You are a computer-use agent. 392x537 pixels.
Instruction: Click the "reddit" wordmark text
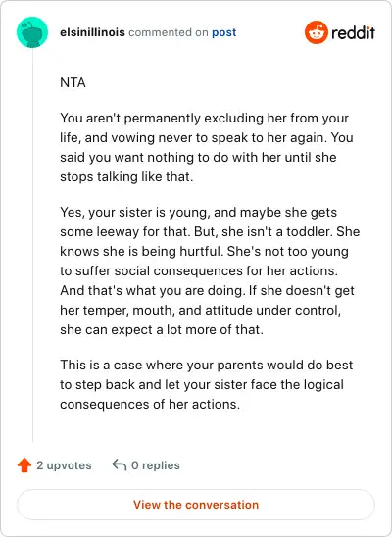(354, 33)
